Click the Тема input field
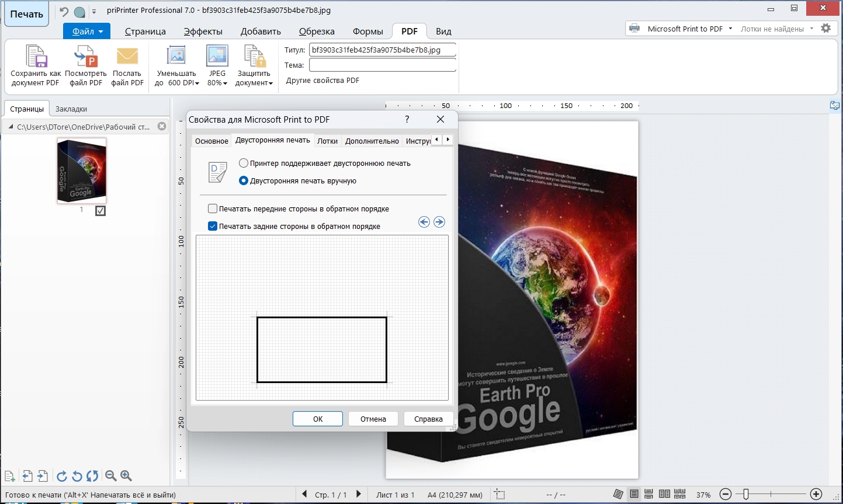The height and width of the screenshot is (504, 843). click(x=382, y=65)
